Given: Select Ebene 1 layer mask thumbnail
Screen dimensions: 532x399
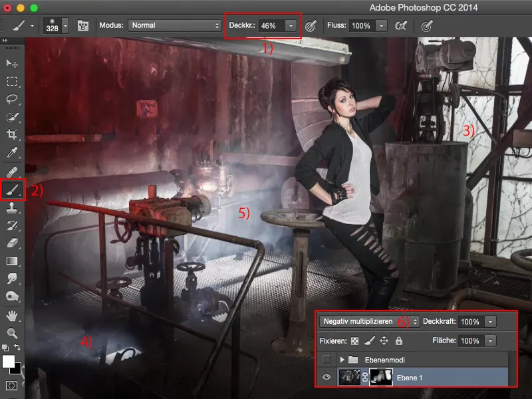Looking at the screenshot, I should click(x=380, y=377).
